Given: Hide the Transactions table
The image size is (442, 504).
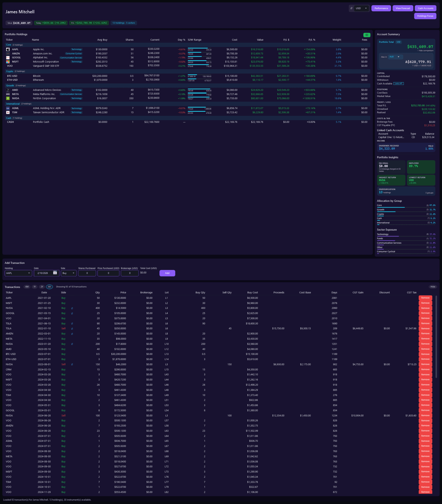Looking at the screenshot, I should [x=433, y=287].
